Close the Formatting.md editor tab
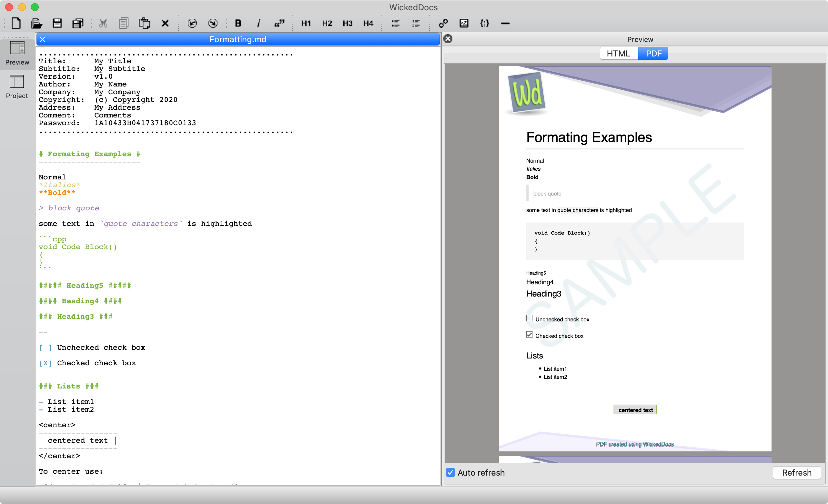This screenshot has width=828, height=504. point(43,39)
